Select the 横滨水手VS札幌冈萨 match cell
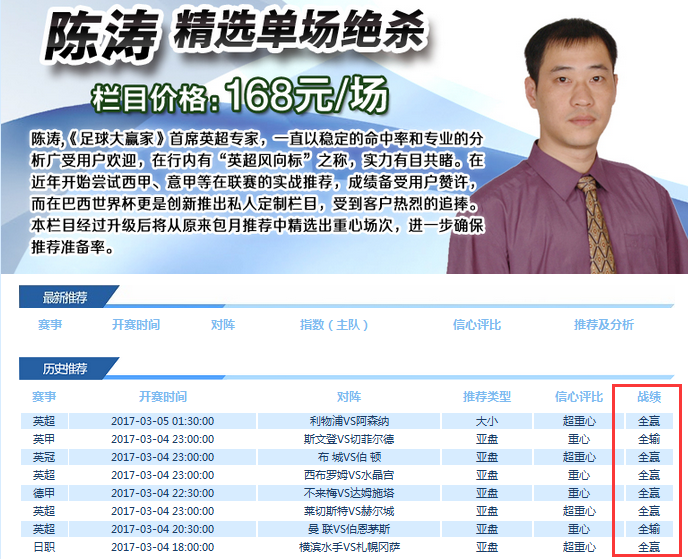 [349, 547]
